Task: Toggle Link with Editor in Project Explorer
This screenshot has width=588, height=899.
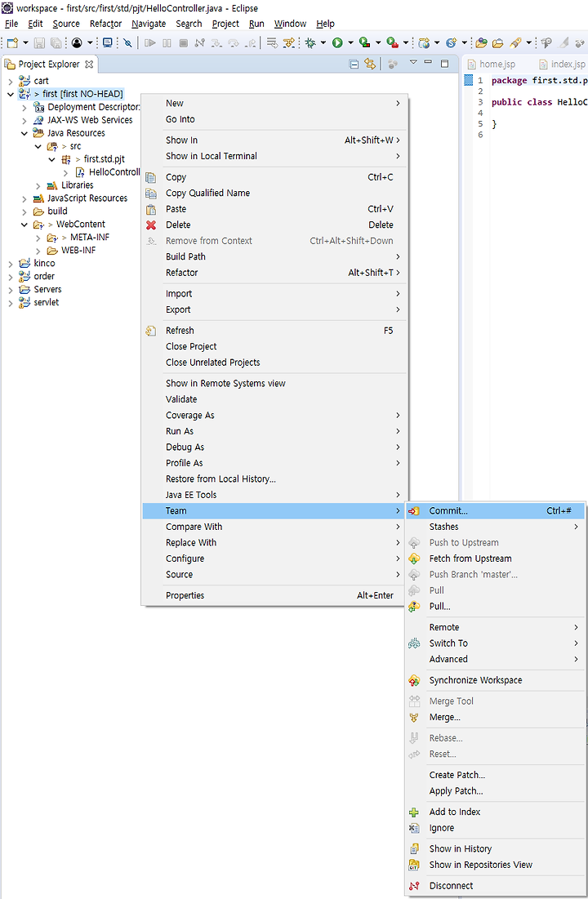Action: tap(370, 65)
